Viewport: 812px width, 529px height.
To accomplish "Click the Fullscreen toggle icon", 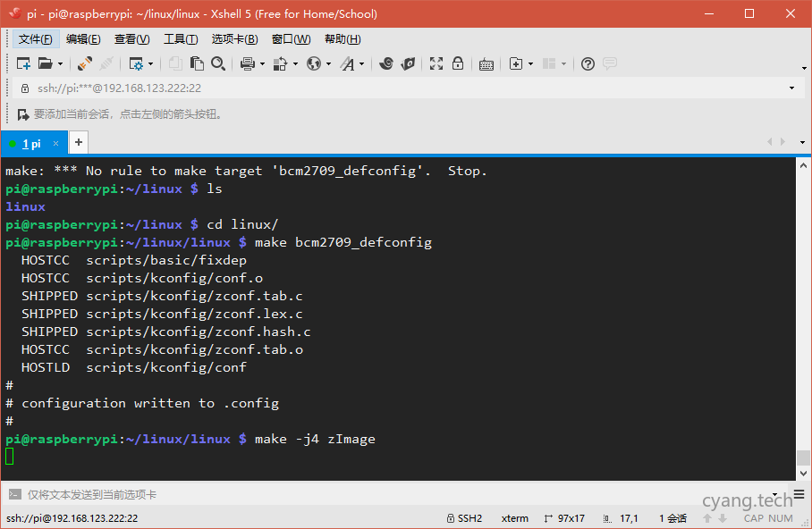I will 436,63.
